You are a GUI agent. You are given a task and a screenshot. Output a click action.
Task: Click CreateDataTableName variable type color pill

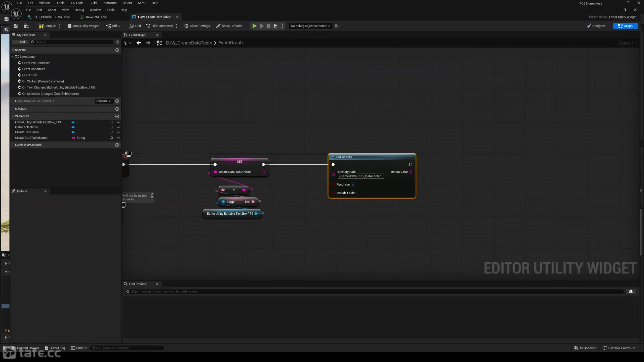pos(73,138)
